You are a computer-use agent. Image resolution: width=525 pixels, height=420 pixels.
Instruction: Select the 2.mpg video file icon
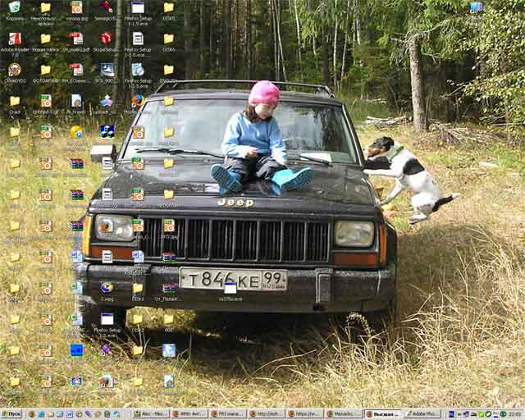(107, 288)
